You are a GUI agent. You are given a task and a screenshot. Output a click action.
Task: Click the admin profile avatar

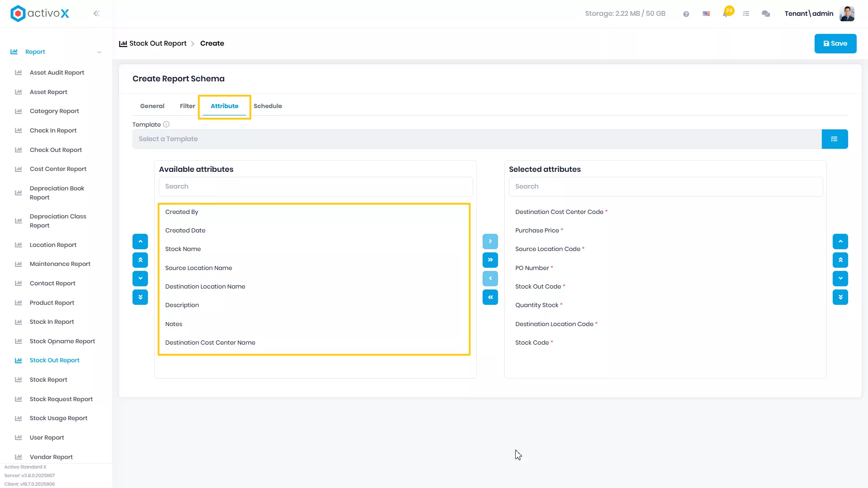[847, 14]
